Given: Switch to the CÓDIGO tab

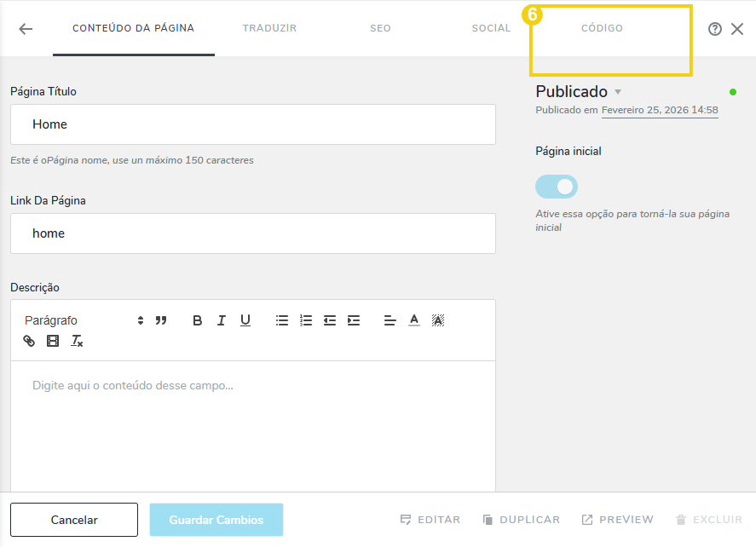Looking at the screenshot, I should pos(602,27).
